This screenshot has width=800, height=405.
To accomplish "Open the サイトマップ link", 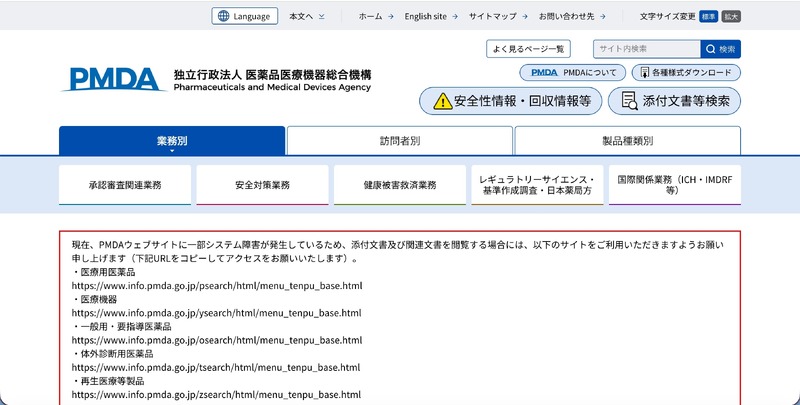I will 493,16.
